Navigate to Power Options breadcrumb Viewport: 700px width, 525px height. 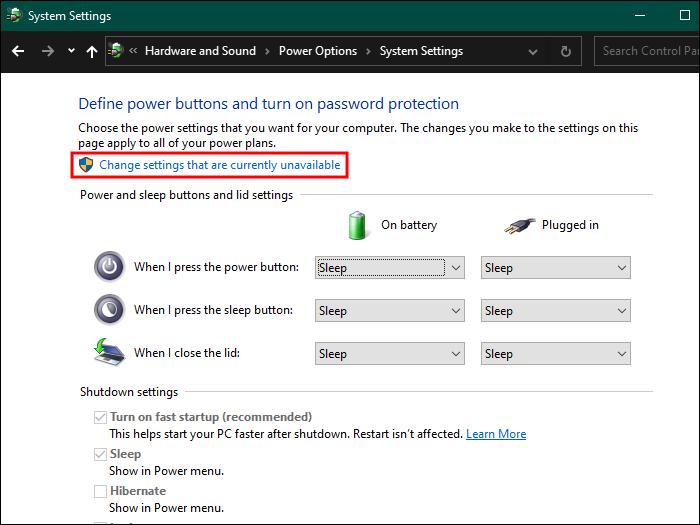point(316,51)
